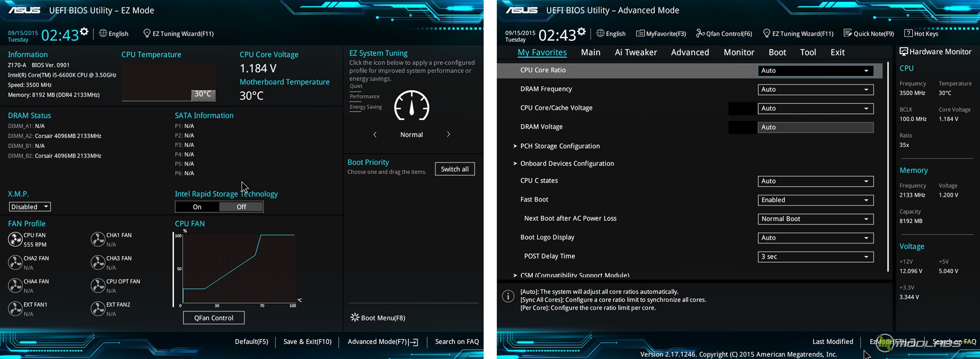Open POST Delay Time dropdown
The width and height of the screenshot is (980, 359).
click(815, 257)
